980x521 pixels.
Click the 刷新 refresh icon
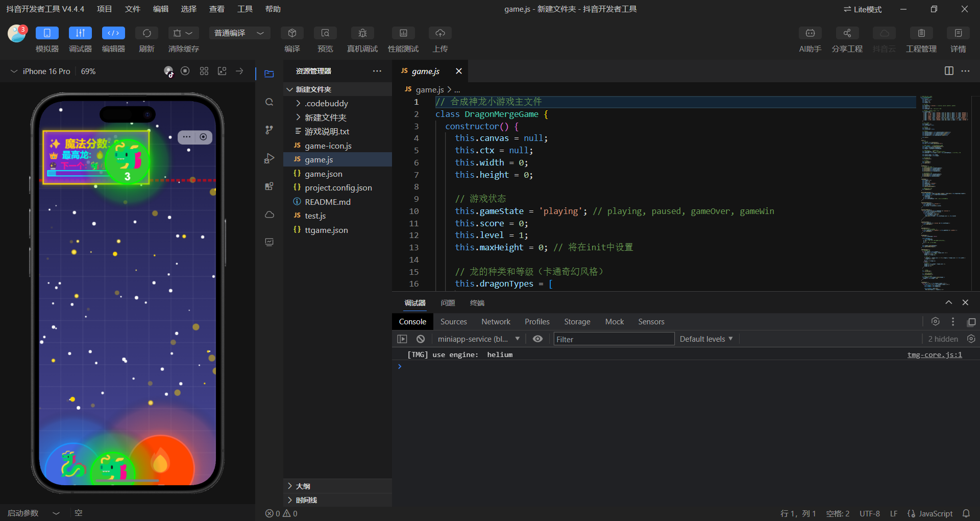coord(146,33)
